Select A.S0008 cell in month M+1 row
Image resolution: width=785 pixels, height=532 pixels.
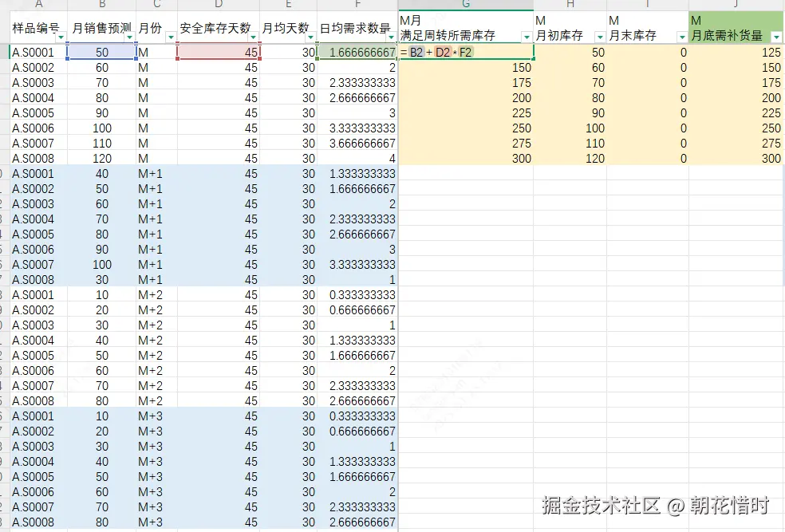pos(38,280)
